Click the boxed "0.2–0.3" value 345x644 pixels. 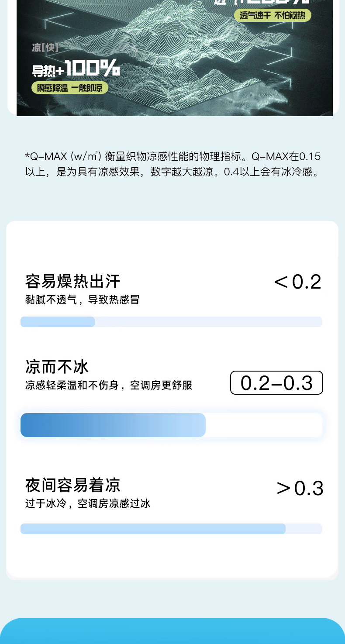276,383
